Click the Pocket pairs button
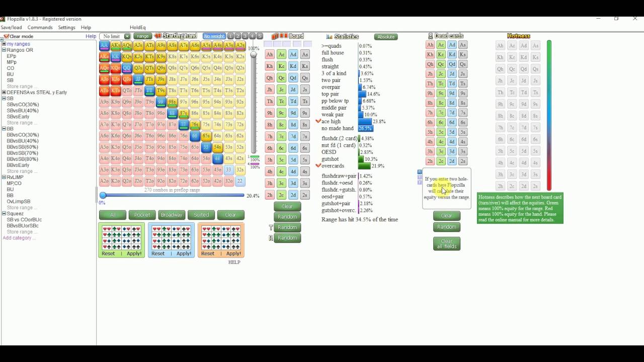This screenshot has height=362, width=644. (142, 215)
